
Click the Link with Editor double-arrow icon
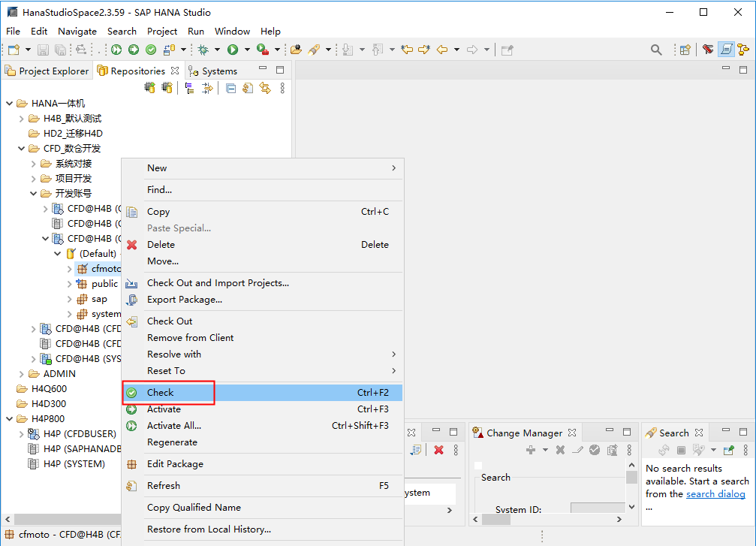(x=265, y=89)
